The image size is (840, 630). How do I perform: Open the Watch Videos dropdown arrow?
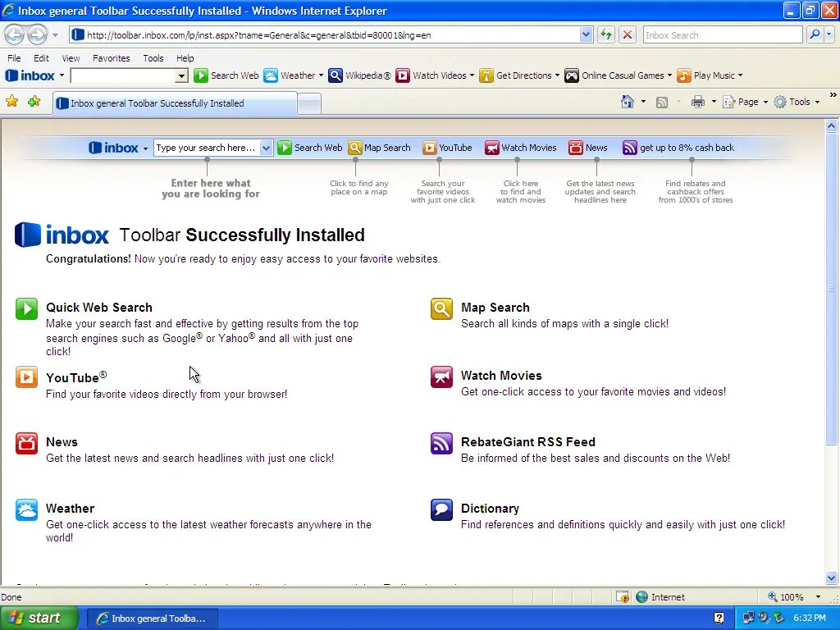point(472,75)
